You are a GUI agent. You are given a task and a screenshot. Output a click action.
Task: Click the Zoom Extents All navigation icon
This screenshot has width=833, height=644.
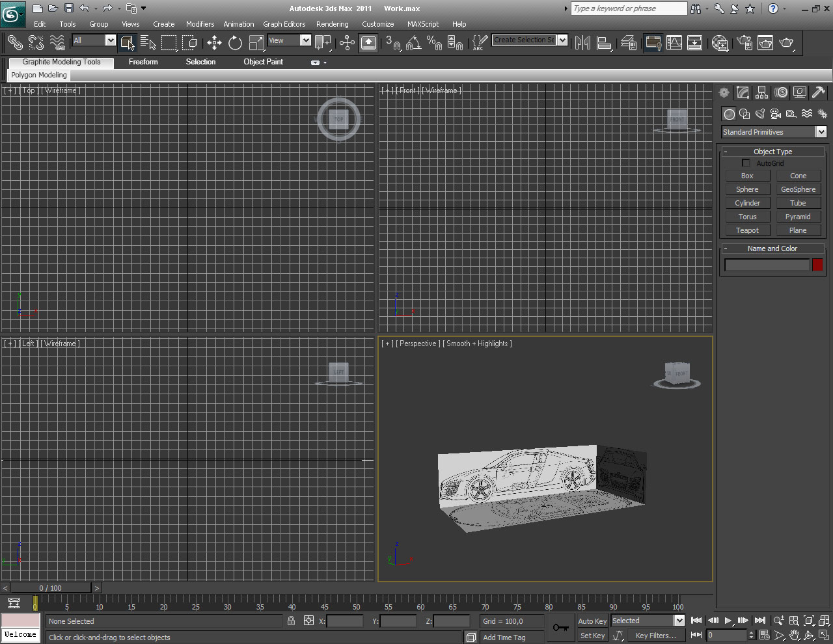coord(824,621)
